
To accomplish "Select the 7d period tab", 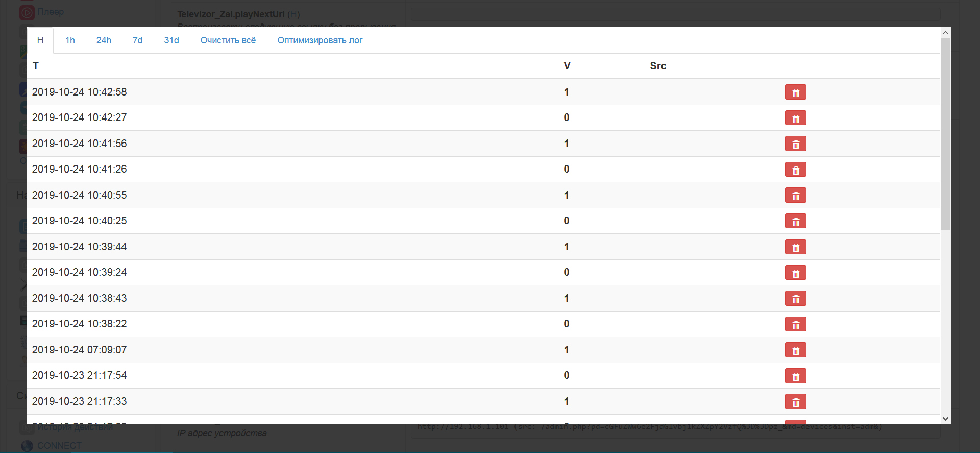I will (137, 40).
